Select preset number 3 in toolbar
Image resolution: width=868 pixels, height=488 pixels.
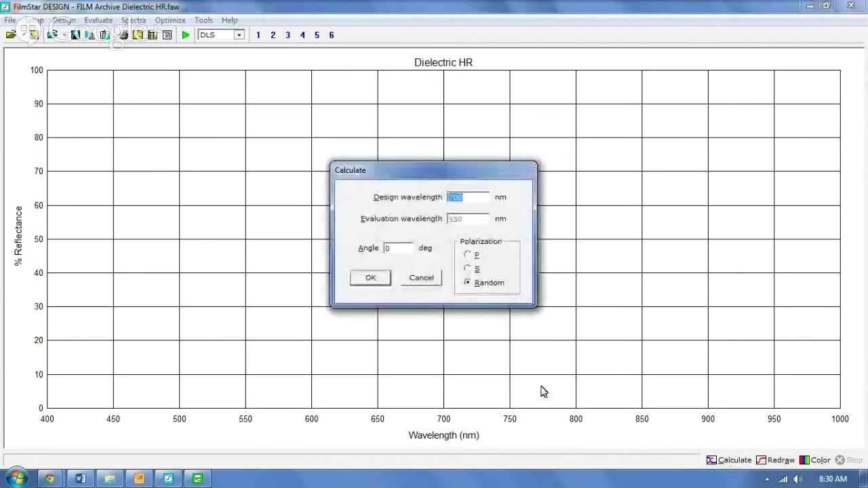tap(288, 35)
